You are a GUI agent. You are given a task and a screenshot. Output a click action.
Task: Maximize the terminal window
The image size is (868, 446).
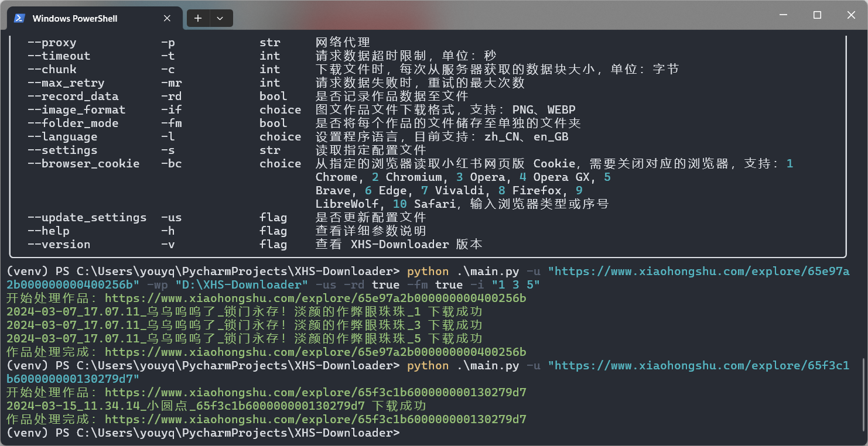click(817, 15)
